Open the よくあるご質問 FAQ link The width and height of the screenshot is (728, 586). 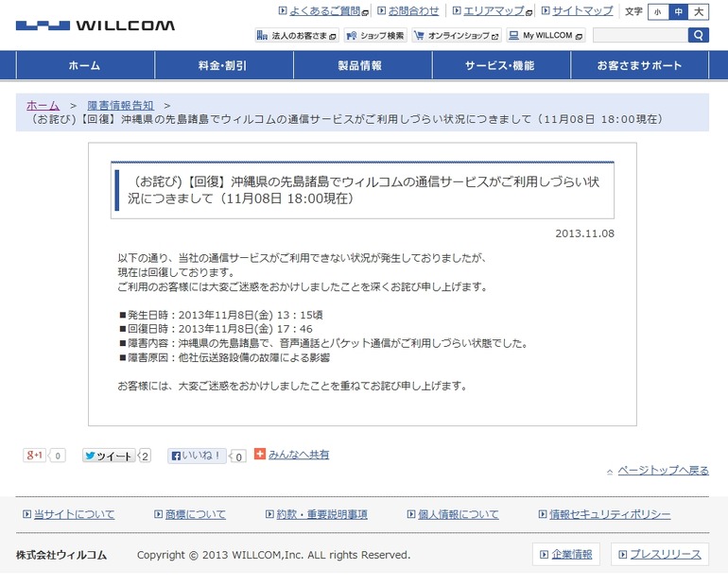pyautogui.click(x=324, y=10)
